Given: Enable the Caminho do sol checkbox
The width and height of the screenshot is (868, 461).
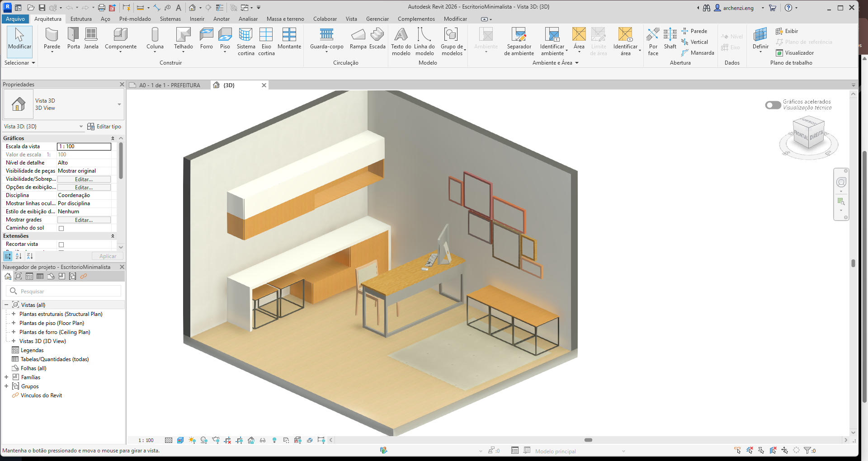Looking at the screenshot, I should click(x=61, y=228).
